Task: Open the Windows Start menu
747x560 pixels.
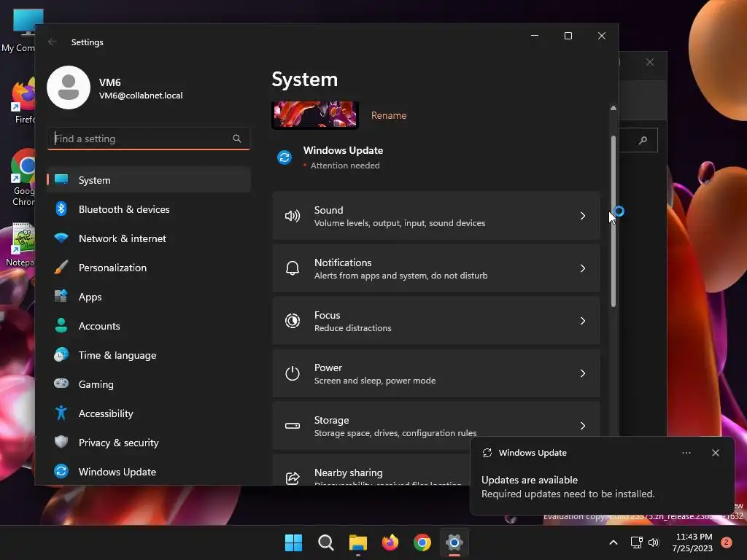Action: coord(293,542)
